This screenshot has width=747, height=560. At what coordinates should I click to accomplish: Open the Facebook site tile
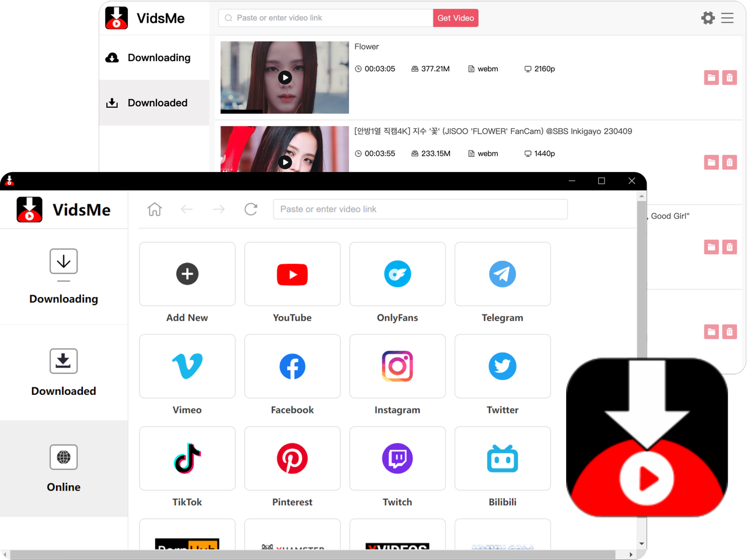[x=292, y=366]
